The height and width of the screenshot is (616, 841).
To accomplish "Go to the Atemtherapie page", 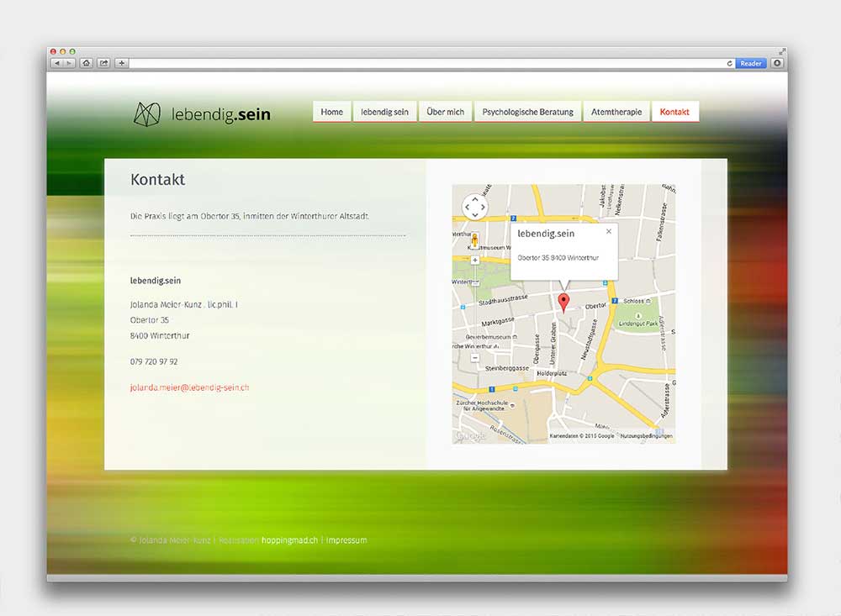I will (616, 112).
